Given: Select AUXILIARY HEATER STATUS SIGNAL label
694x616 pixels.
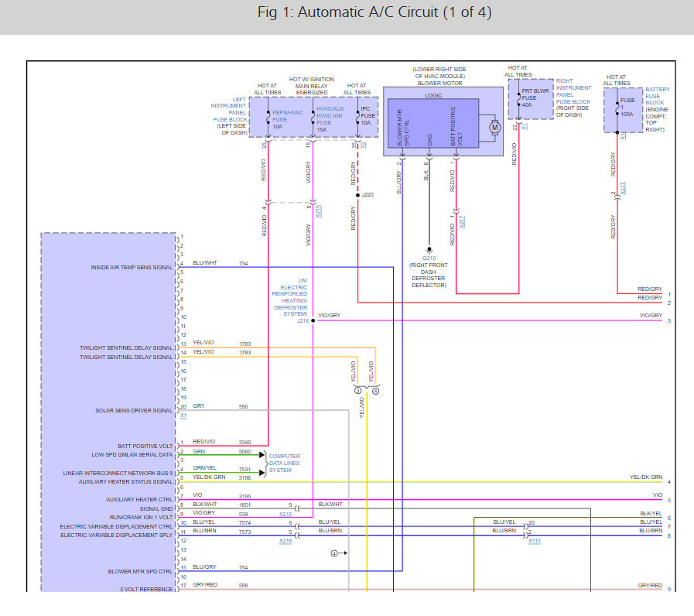Looking at the screenshot, I should pyautogui.click(x=125, y=482).
